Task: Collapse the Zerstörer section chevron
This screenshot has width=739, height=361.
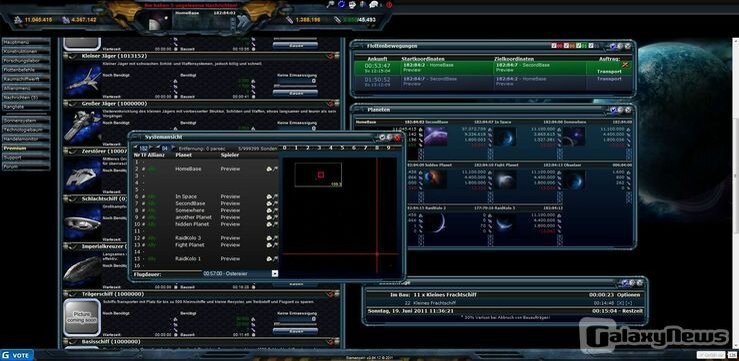Action: click(72, 151)
